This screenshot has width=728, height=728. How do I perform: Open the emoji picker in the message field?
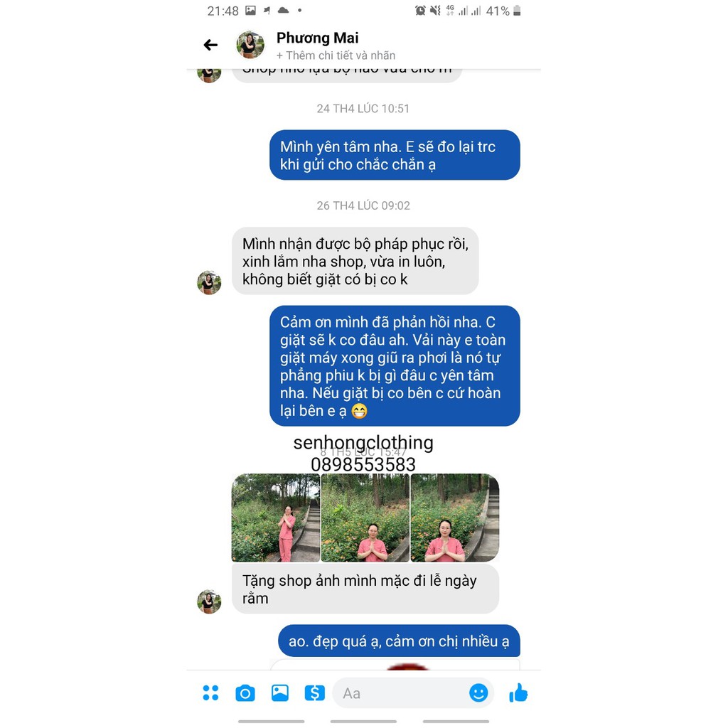point(478,693)
